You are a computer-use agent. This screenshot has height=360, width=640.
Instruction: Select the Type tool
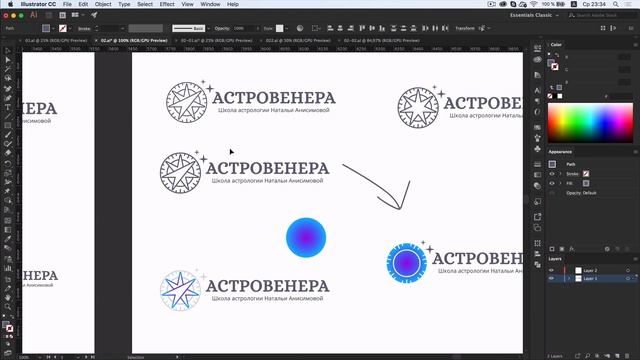[x=8, y=107]
